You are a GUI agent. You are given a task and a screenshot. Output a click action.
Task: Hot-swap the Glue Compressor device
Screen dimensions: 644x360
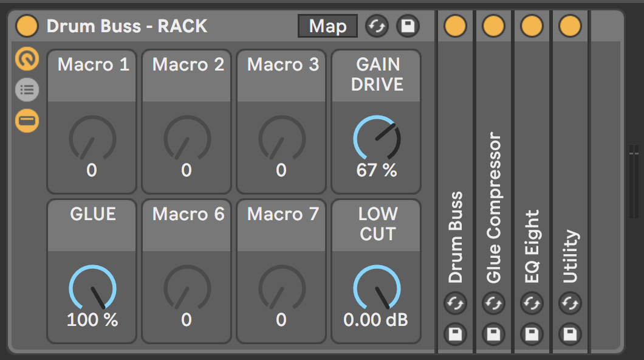tap(493, 303)
